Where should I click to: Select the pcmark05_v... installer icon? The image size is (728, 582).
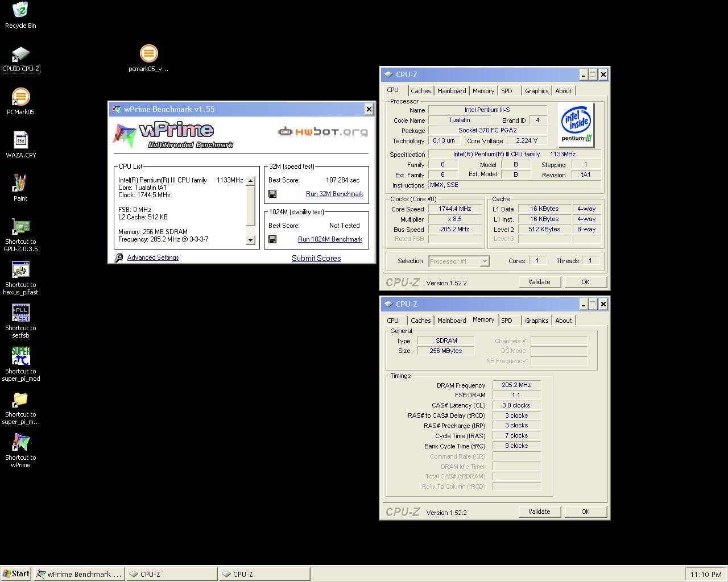[148, 59]
